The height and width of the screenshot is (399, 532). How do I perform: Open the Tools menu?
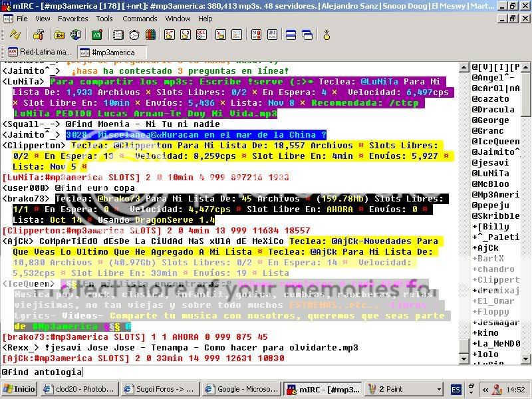click(x=104, y=19)
